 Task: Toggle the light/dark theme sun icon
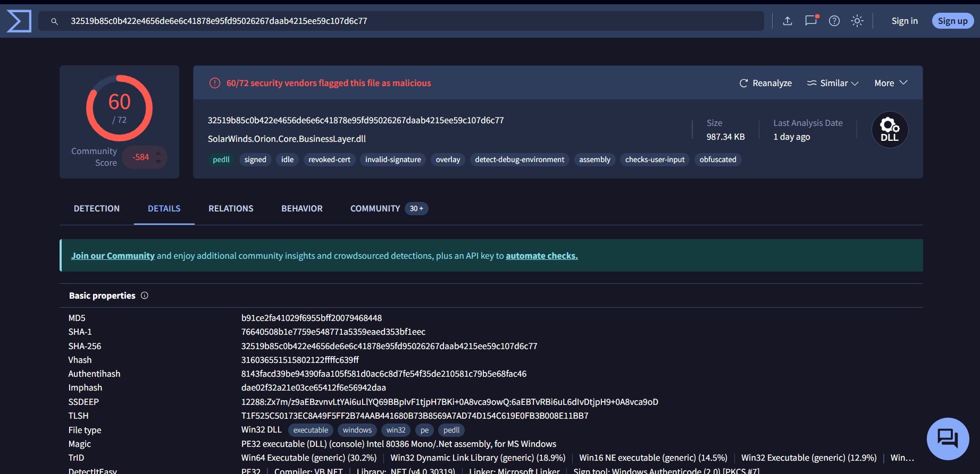coord(857,21)
